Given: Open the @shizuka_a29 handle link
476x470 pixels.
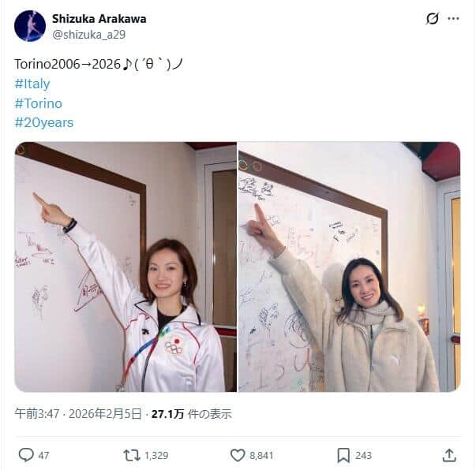Looking at the screenshot, I should coord(88,35).
